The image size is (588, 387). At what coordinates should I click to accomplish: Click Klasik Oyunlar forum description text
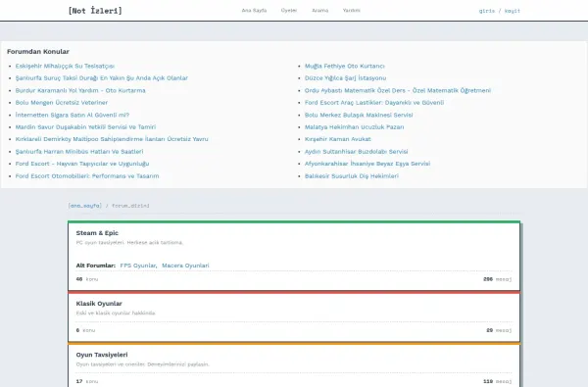(116, 314)
